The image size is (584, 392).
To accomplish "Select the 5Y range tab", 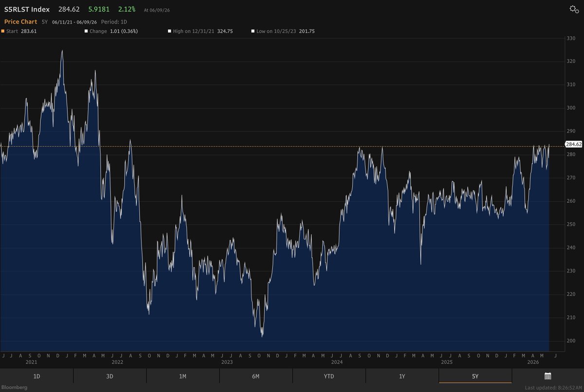I will click(475, 376).
